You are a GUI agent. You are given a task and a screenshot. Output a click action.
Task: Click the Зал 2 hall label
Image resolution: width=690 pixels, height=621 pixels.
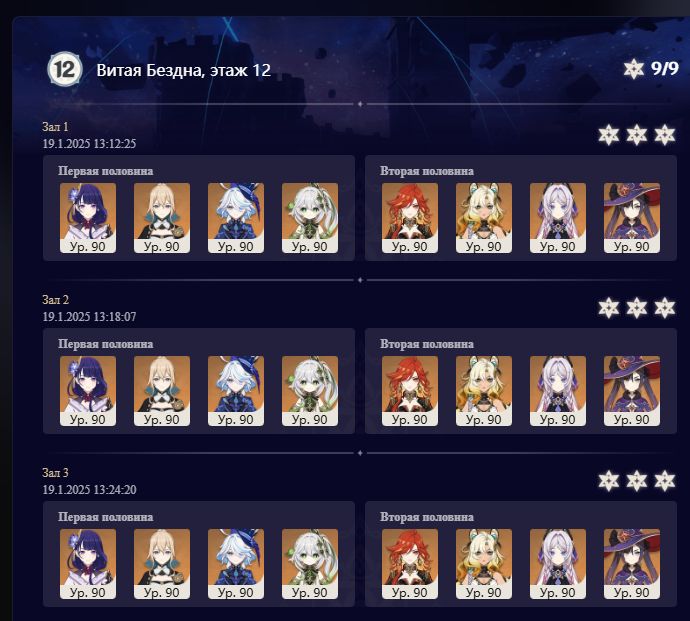click(55, 300)
